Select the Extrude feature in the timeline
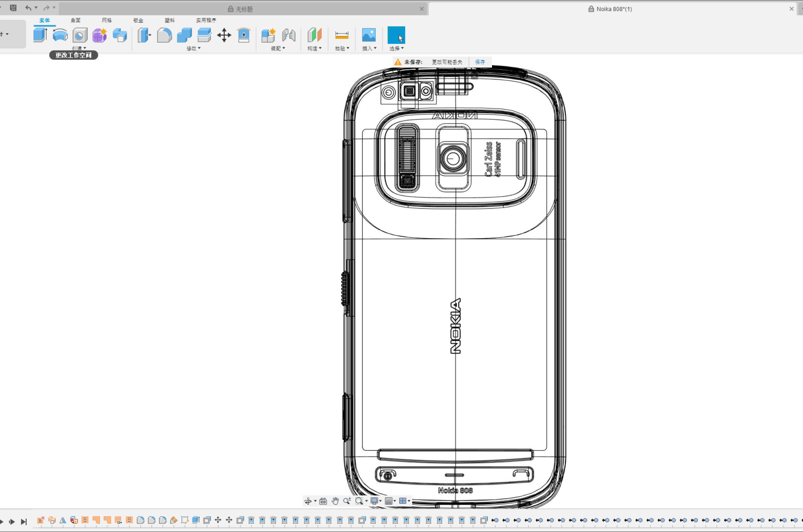 pos(196,520)
